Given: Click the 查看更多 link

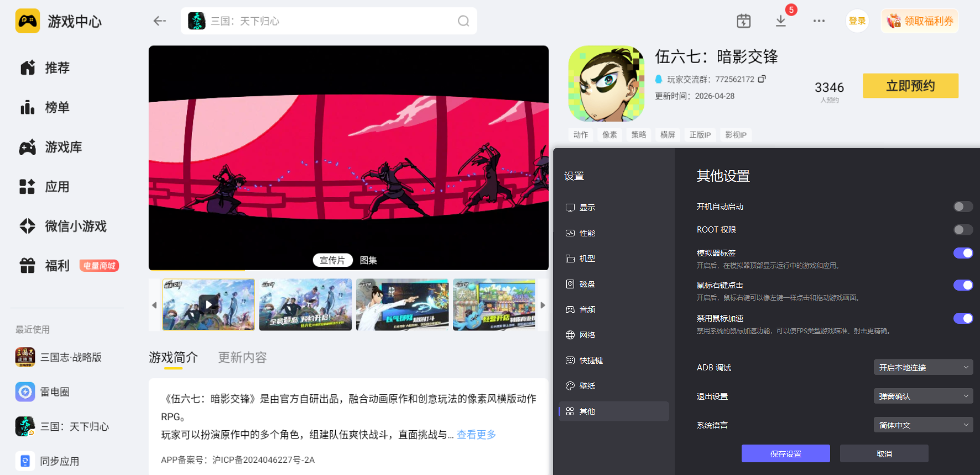Looking at the screenshot, I should point(476,435).
